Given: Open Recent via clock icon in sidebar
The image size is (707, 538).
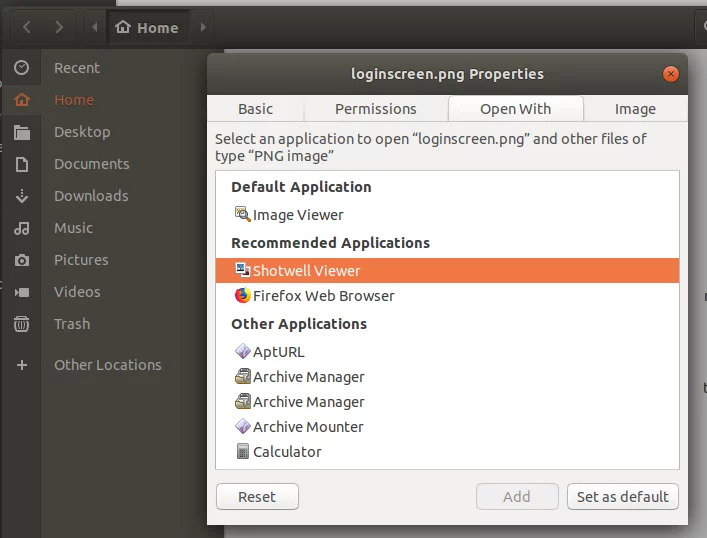Looking at the screenshot, I should coord(22,68).
